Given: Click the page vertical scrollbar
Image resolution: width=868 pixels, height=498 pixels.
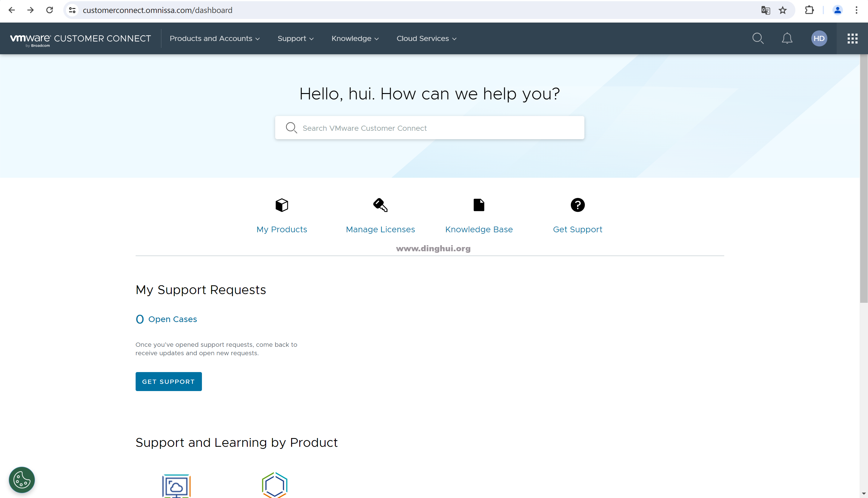Looking at the screenshot, I should tap(863, 178).
